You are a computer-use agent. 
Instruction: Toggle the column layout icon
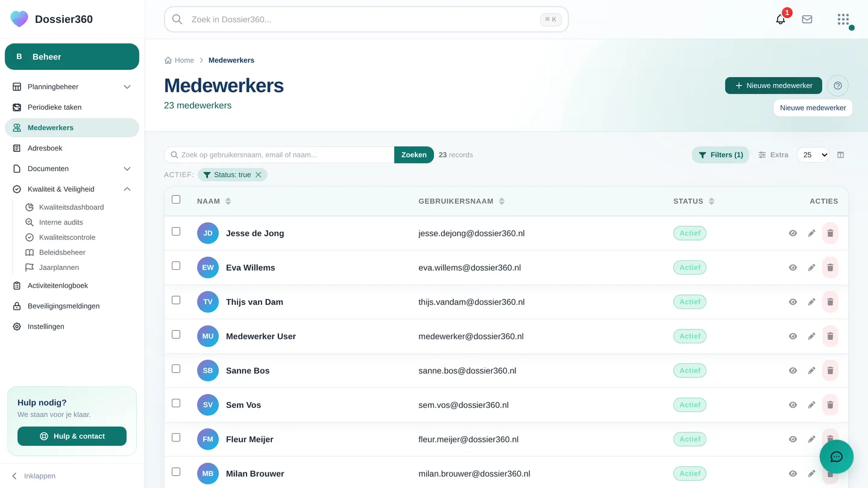click(x=841, y=155)
